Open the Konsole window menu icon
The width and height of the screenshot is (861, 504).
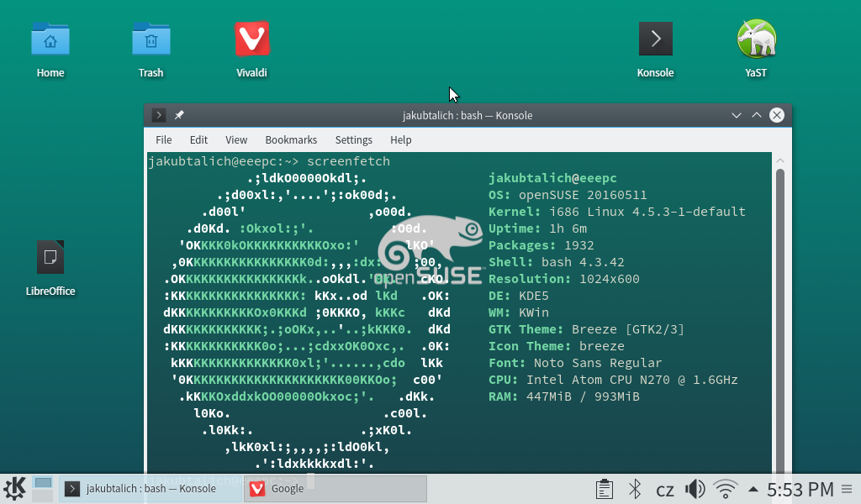158,115
